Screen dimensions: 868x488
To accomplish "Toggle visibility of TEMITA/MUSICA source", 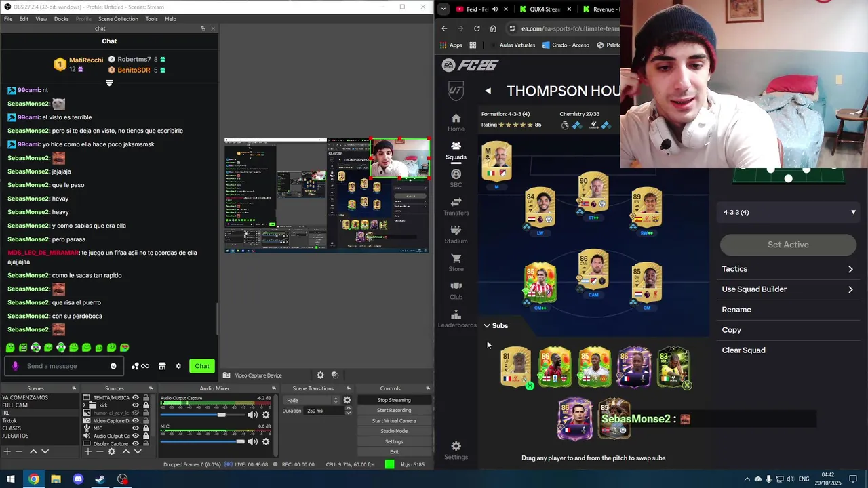I will click(136, 398).
